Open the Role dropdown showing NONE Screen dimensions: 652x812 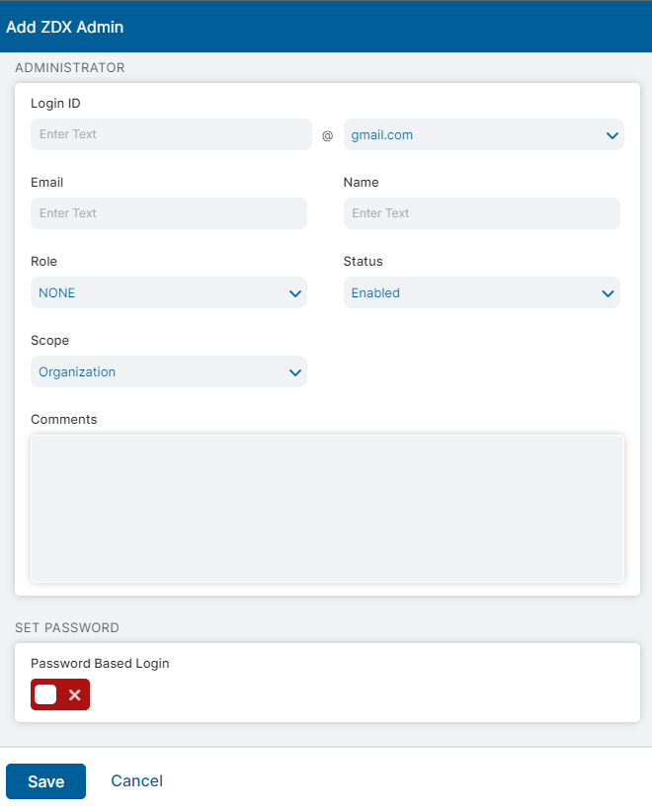point(168,292)
